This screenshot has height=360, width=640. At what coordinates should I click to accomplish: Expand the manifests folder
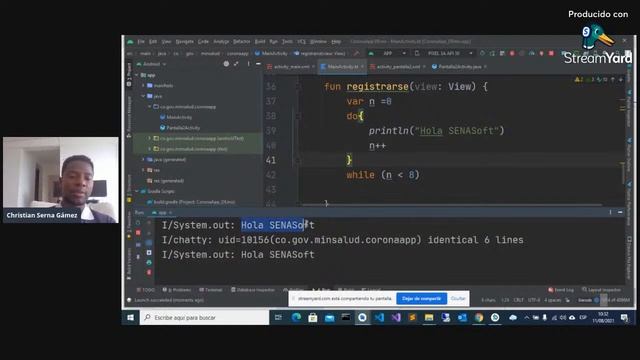click(143, 86)
